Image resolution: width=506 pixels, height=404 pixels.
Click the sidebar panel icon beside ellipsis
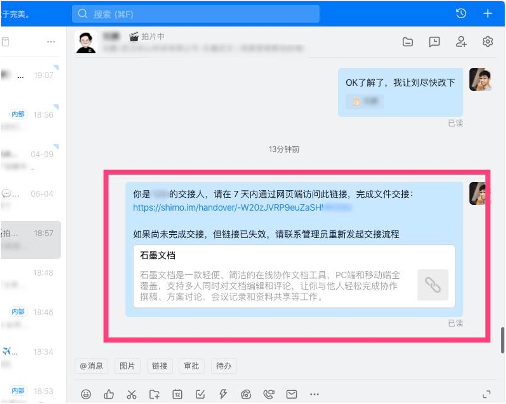pos(5,42)
